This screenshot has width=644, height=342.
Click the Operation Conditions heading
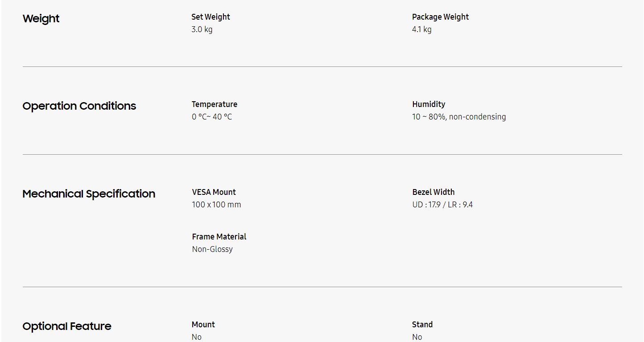tap(79, 106)
